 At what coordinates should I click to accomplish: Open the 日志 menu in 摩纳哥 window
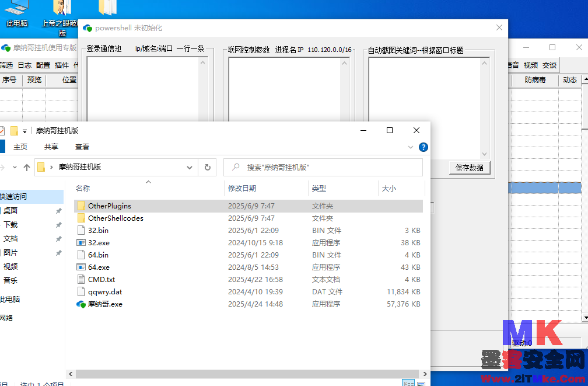click(24, 65)
